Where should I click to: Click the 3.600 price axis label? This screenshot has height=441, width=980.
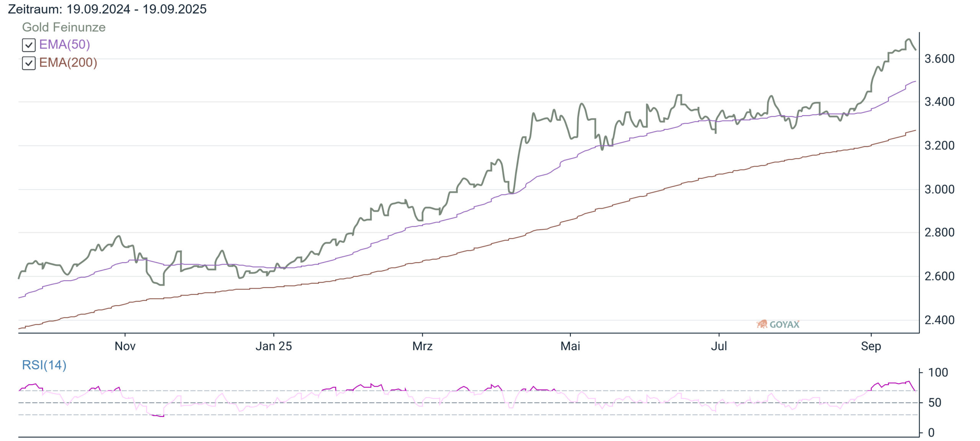(939, 59)
